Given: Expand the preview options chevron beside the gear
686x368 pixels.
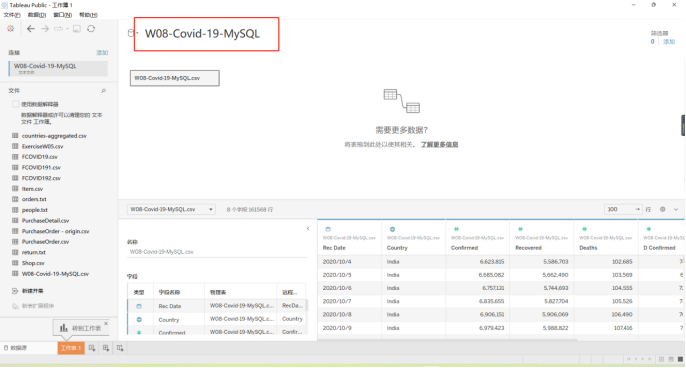Looking at the screenshot, I should coord(676,209).
